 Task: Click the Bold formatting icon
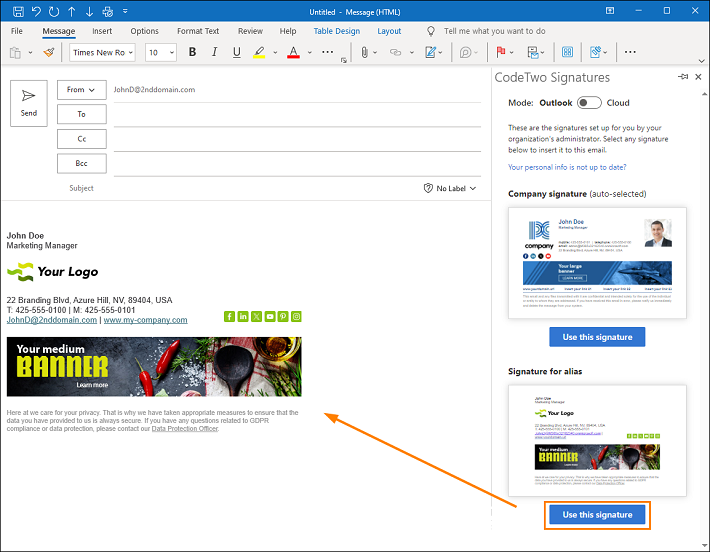tap(192, 53)
